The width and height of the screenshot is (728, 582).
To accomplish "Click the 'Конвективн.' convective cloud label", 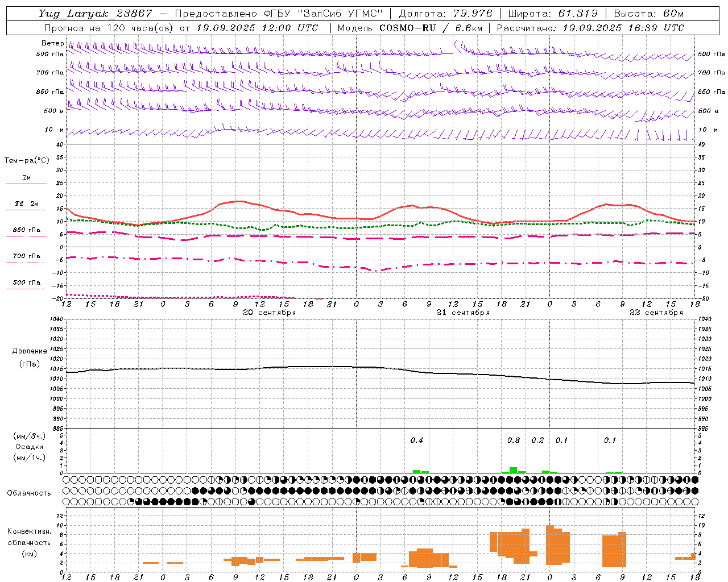I will pos(30,531).
